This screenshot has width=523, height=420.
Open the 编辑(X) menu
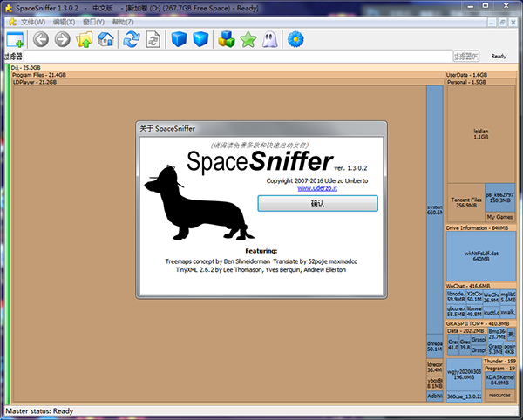64,22
